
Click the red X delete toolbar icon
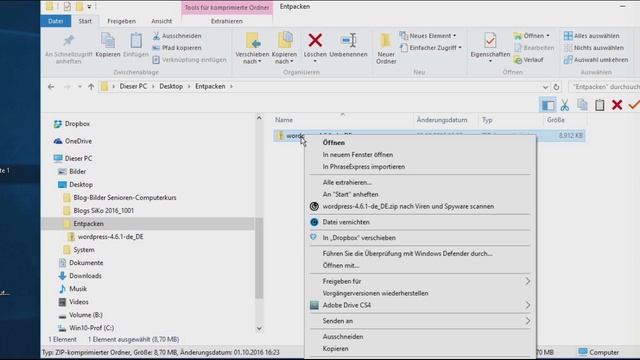pyautogui.click(x=617, y=105)
